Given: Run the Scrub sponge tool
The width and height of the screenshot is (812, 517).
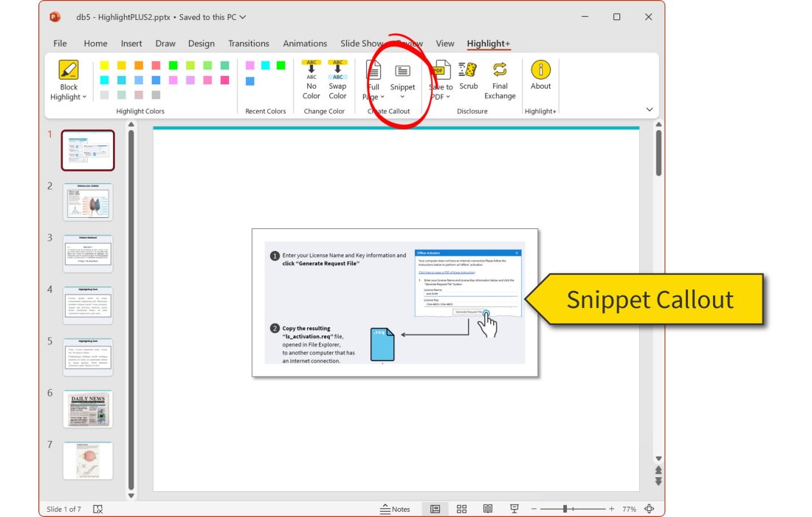Looking at the screenshot, I should (x=468, y=75).
